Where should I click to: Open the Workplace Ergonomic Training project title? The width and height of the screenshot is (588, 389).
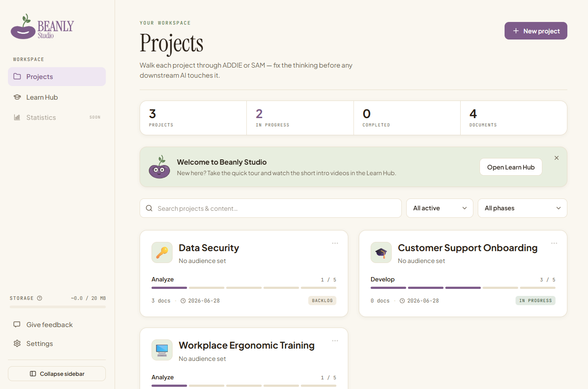tap(246, 345)
